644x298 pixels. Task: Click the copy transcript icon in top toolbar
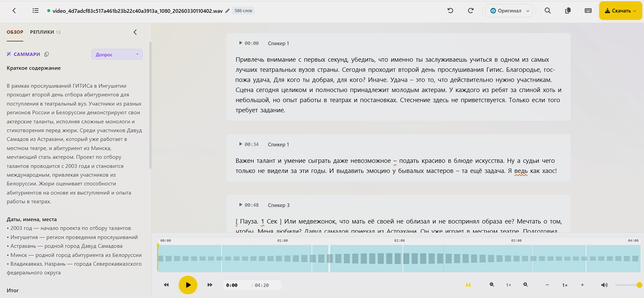(568, 11)
